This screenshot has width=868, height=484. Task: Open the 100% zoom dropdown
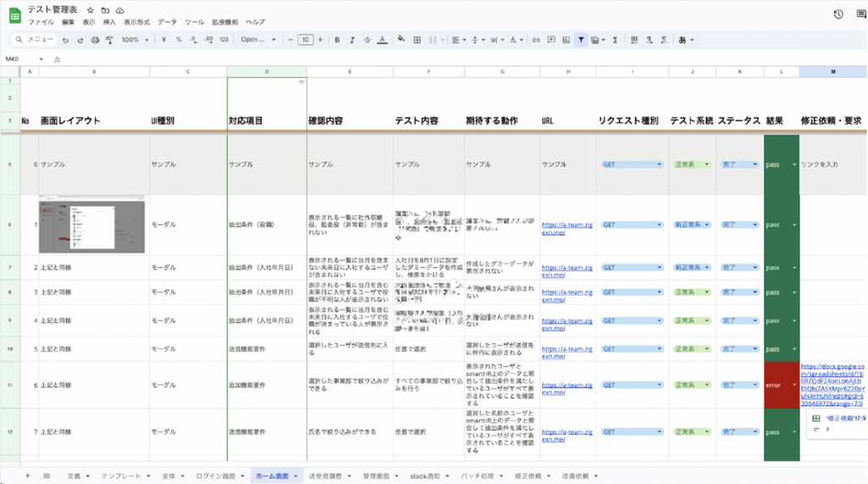[x=134, y=40]
